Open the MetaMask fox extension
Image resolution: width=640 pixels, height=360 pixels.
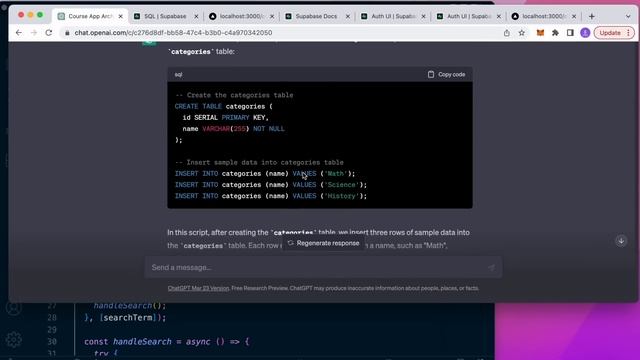(540, 33)
